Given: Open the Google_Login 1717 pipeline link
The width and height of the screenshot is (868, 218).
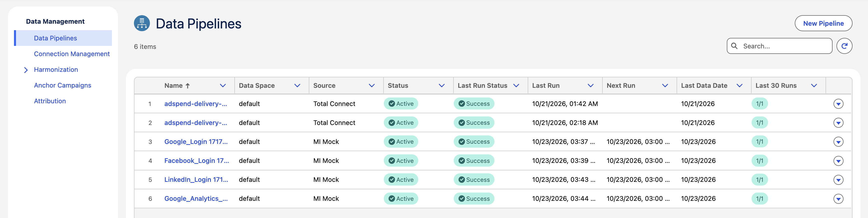Looking at the screenshot, I should [196, 142].
